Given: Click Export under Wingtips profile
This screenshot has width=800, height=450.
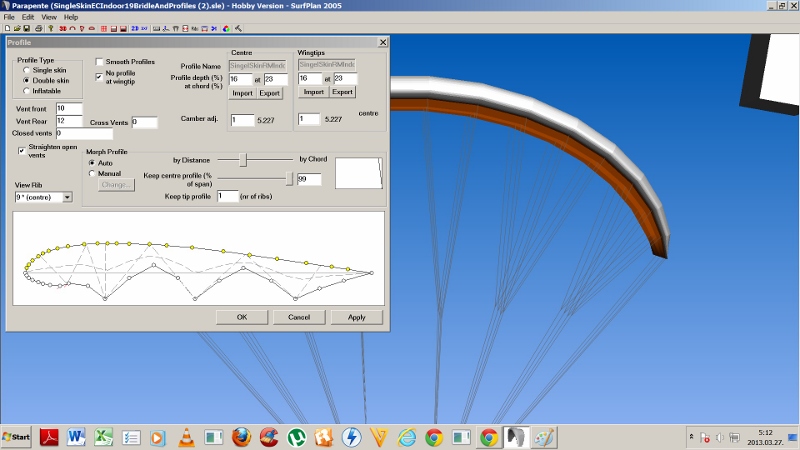Looking at the screenshot, I should [x=343, y=92].
